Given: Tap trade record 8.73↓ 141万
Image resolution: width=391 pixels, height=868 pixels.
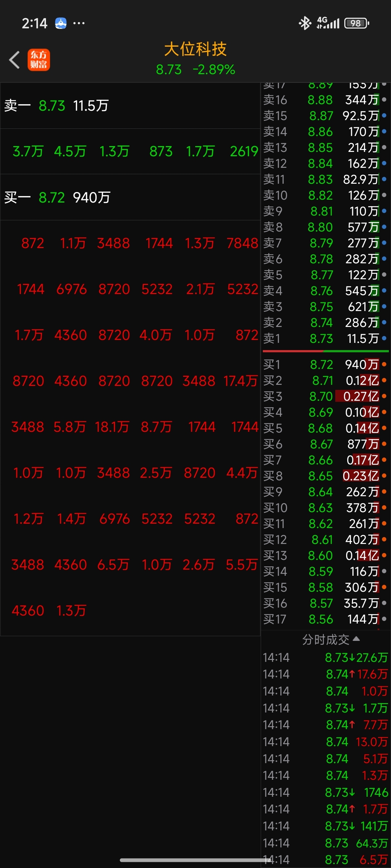Looking at the screenshot, I should coord(325,826).
